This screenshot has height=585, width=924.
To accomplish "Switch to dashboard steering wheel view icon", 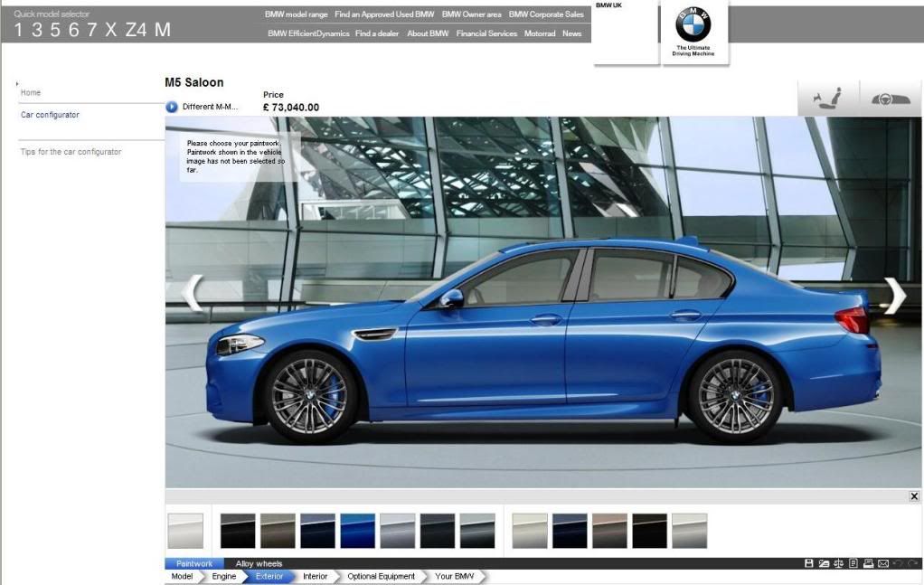I will click(x=891, y=99).
